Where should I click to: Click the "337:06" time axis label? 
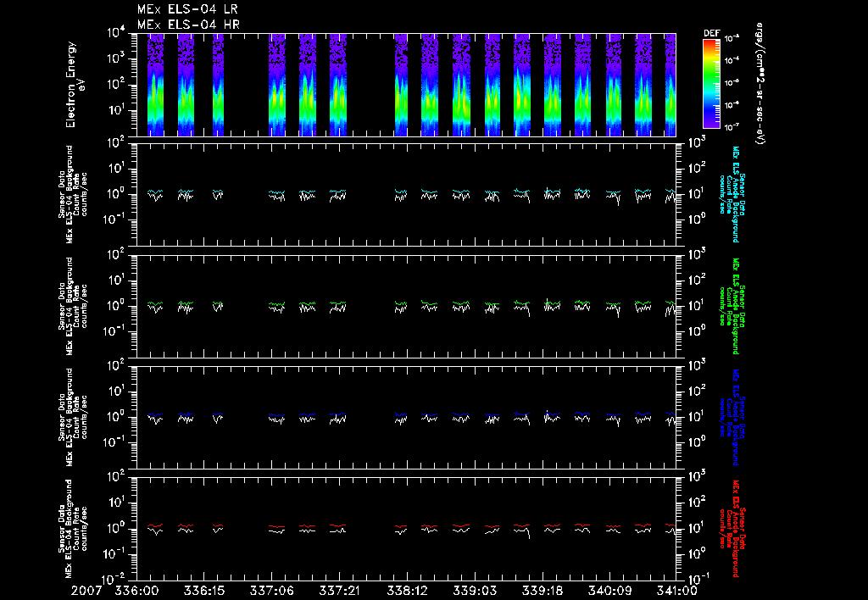[x=271, y=591]
